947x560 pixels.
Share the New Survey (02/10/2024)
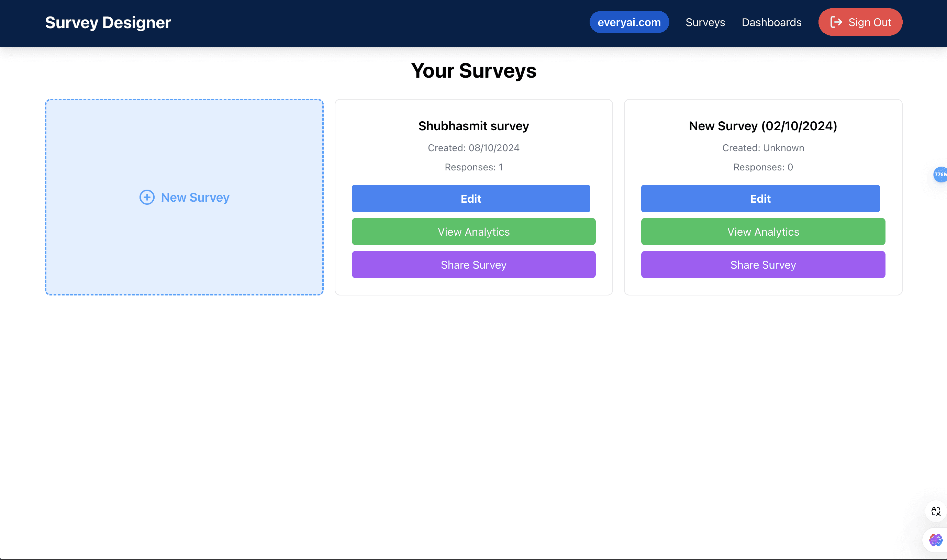click(763, 265)
